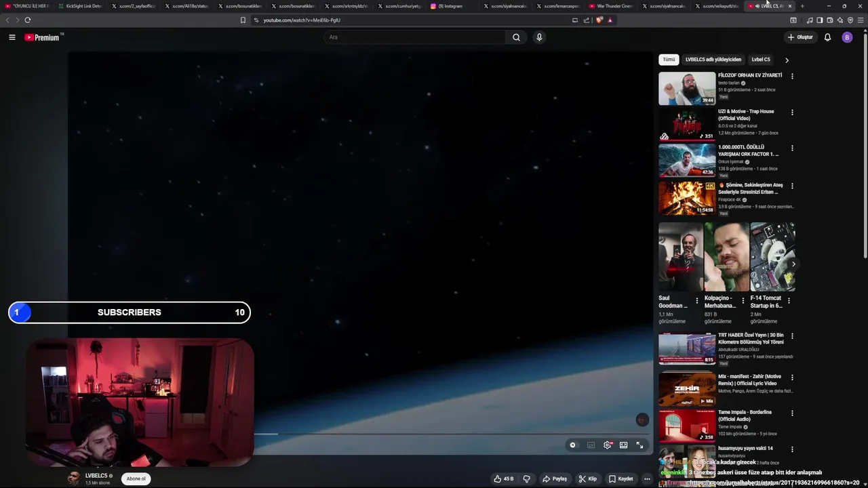Open more options for Filozof Orhan video
The image size is (868, 488).
point(792,76)
